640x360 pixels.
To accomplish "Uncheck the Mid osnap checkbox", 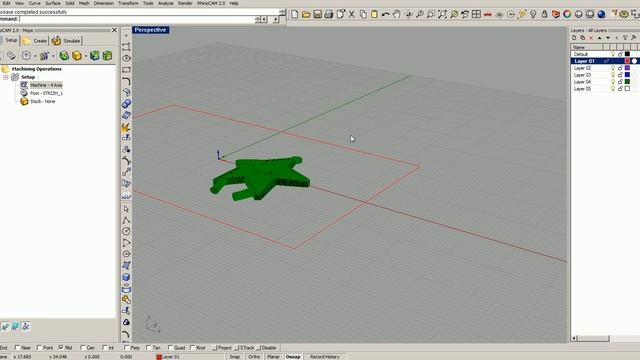I will pyautogui.click(x=61, y=348).
